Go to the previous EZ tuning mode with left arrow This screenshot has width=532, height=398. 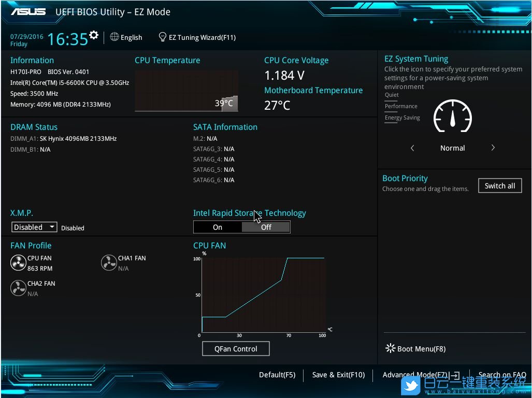pos(412,148)
